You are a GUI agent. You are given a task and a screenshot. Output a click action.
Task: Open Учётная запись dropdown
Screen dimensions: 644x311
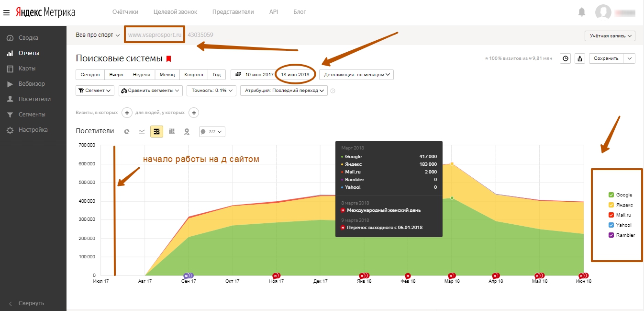tap(610, 36)
